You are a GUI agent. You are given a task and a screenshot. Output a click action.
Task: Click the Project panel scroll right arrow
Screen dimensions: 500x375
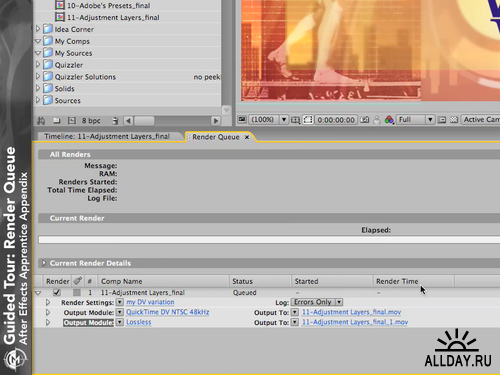(x=216, y=121)
